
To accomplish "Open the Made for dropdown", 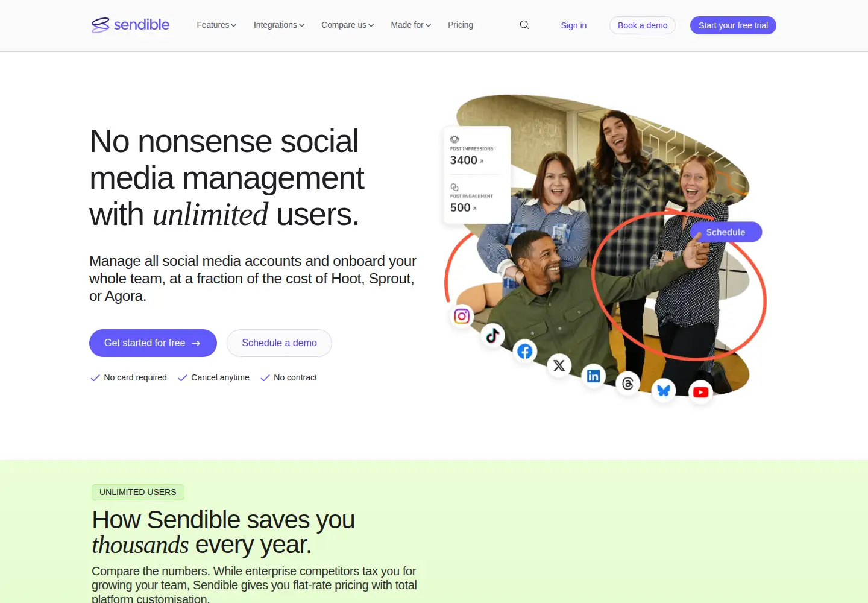I will click(x=411, y=25).
